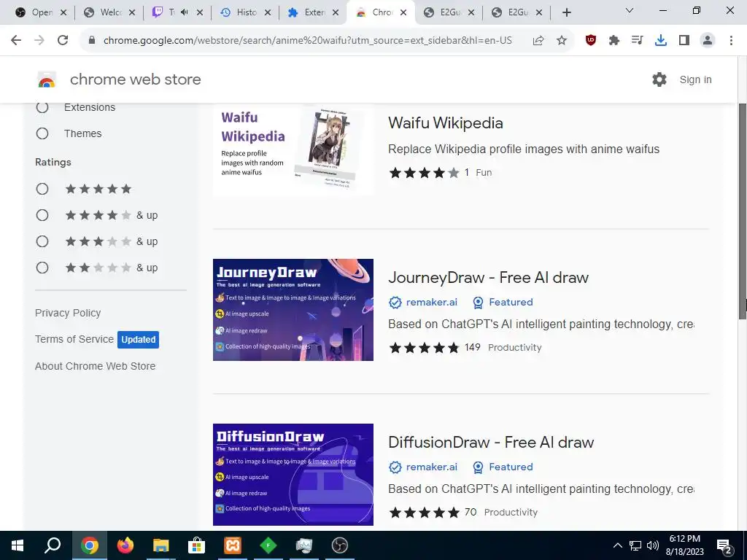Image resolution: width=747 pixels, height=560 pixels.
Task: Open the tab search dropdown chevron
Action: (x=630, y=10)
